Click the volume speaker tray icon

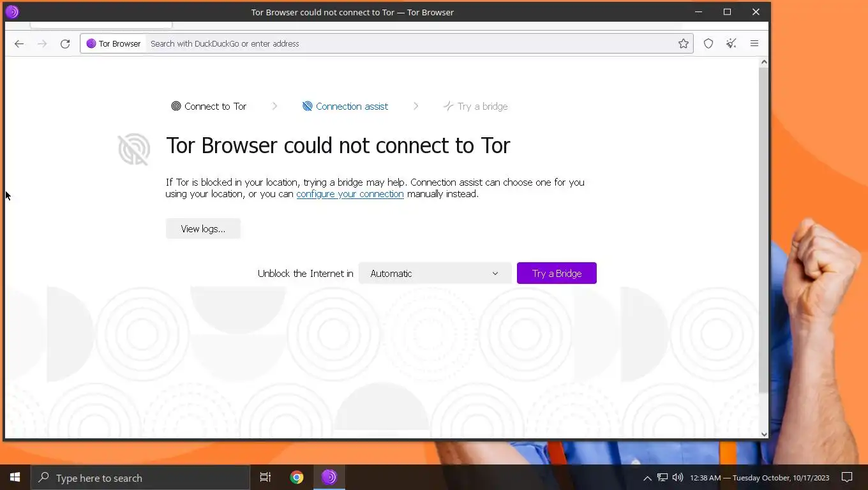click(x=678, y=477)
